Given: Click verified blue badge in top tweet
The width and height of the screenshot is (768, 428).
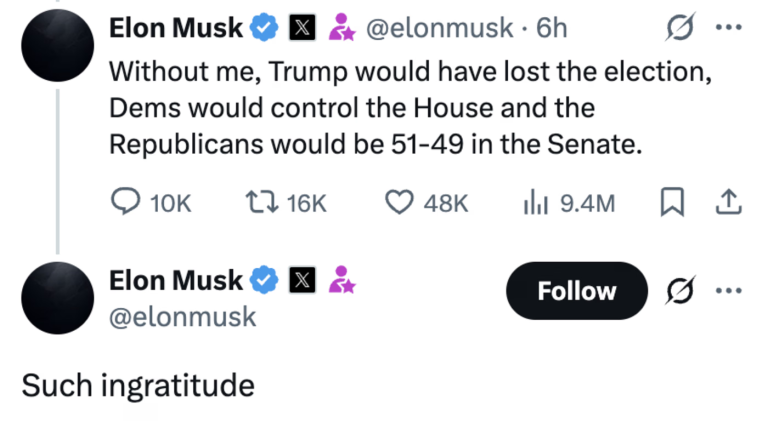Looking at the screenshot, I should pos(264,29).
